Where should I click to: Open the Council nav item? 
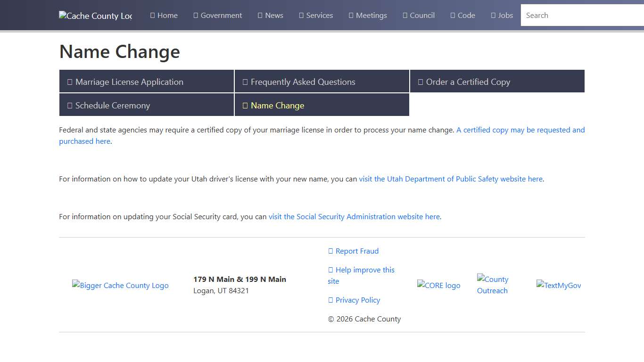(x=419, y=16)
